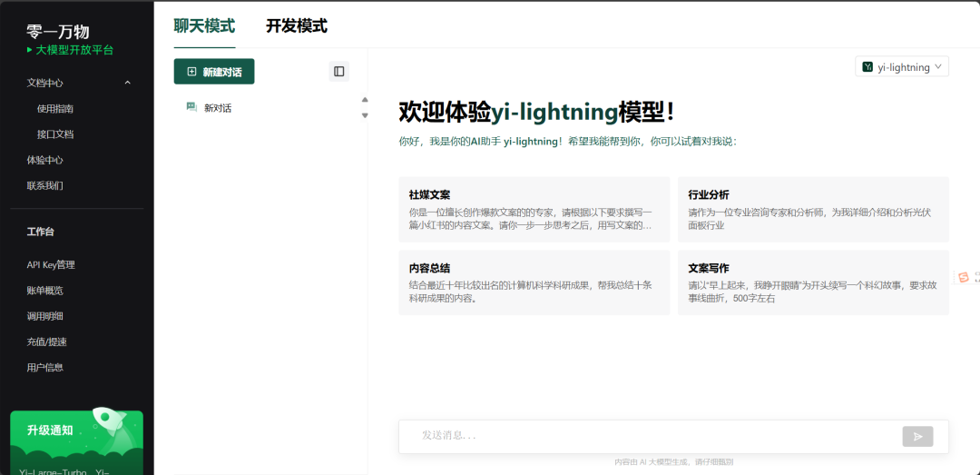
Task: Open 充值/提速 page
Action: click(x=47, y=341)
